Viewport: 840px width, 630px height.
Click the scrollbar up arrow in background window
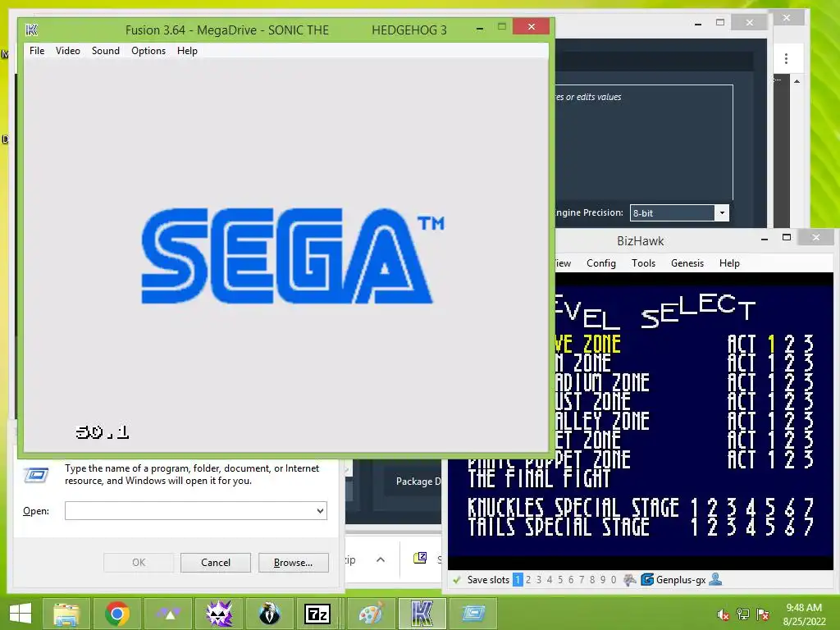[x=797, y=81]
